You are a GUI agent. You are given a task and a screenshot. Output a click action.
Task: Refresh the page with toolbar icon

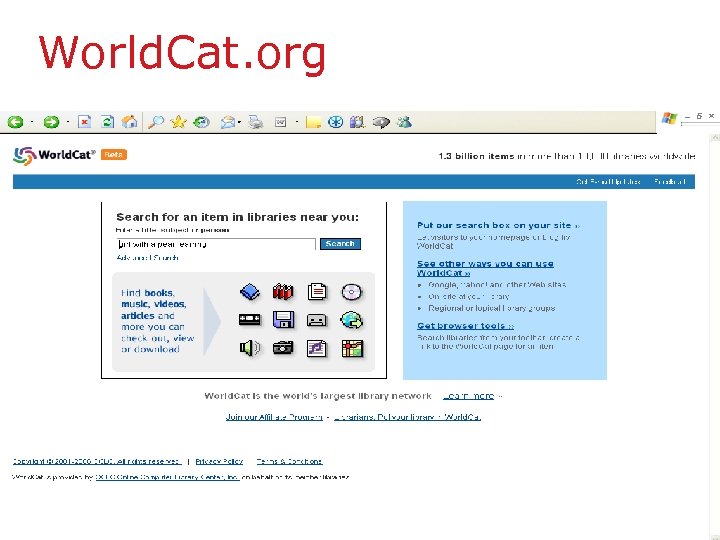pos(107,122)
